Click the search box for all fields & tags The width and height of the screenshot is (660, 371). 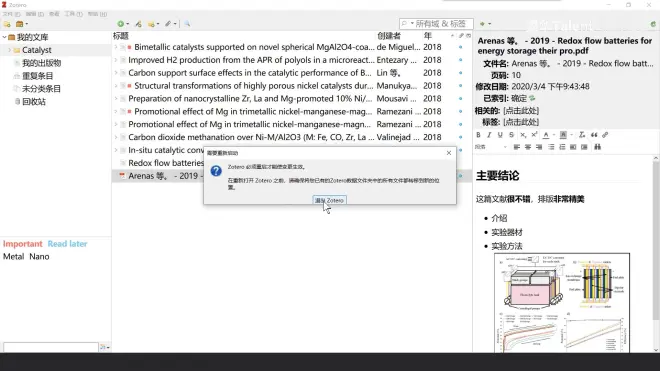tap(436, 24)
